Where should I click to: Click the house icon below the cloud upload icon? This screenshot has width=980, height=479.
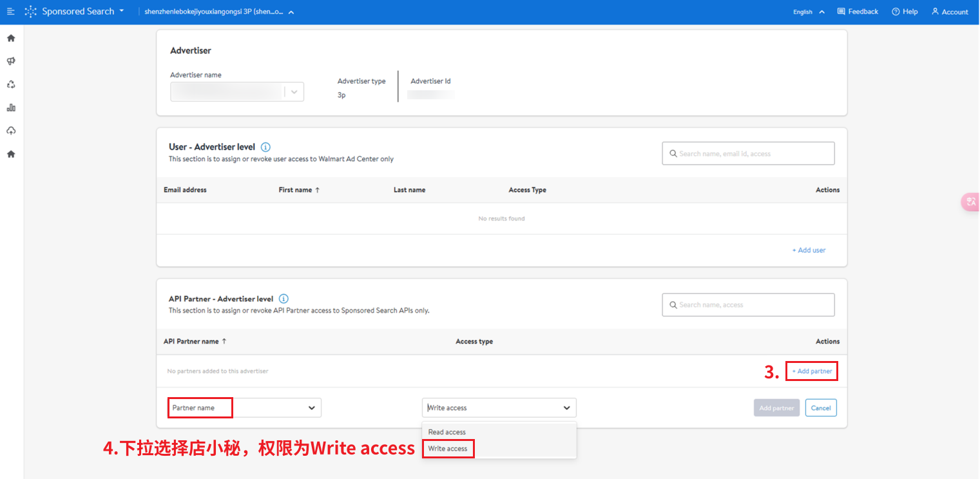(11, 154)
